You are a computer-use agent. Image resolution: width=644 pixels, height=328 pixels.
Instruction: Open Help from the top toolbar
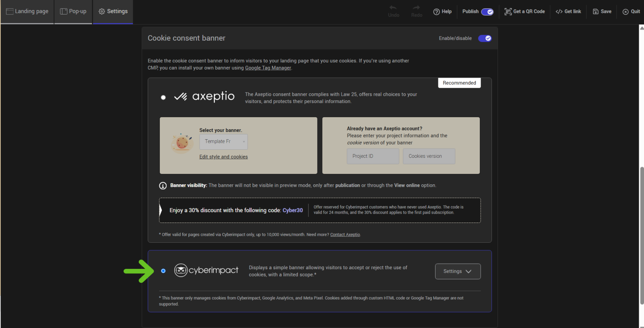(442, 12)
